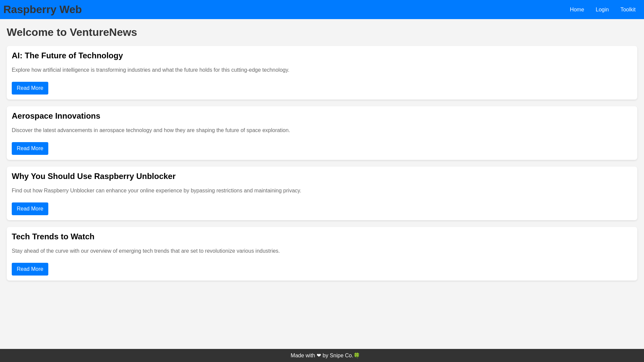Click the 'Tech Trends to Watch' title

click(53, 237)
